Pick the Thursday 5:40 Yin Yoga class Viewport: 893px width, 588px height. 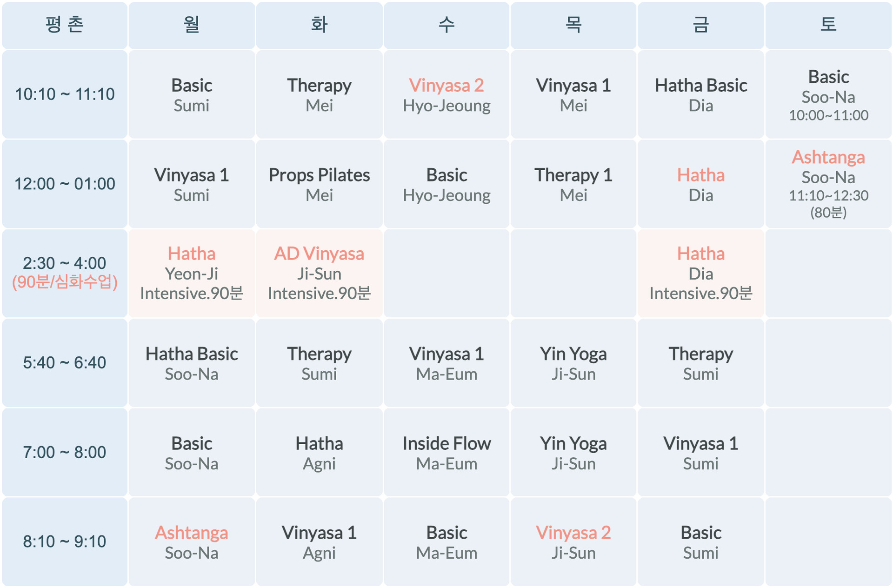pyautogui.click(x=573, y=363)
